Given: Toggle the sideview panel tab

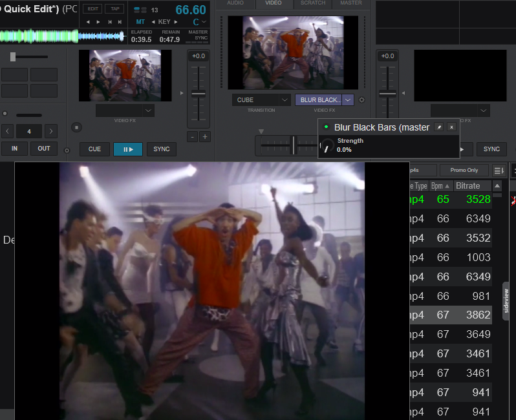Looking at the screenshot, I should pyautogui.click(x=506, y=300).
